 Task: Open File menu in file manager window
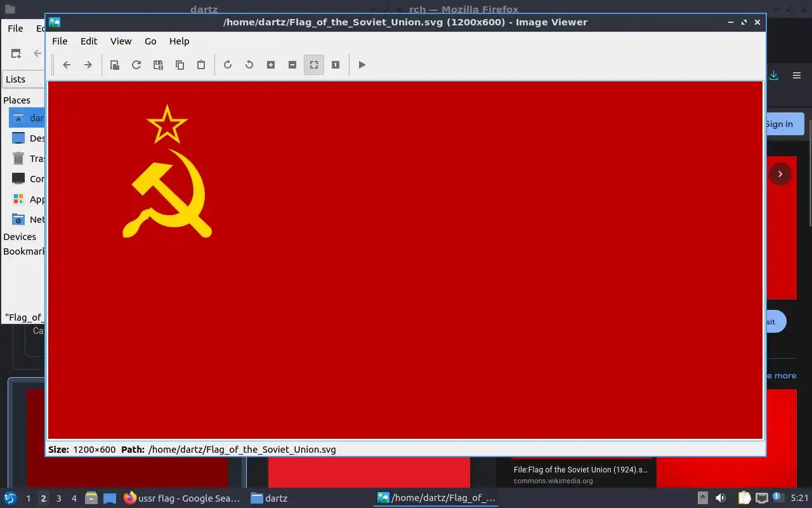pos(15,29)
